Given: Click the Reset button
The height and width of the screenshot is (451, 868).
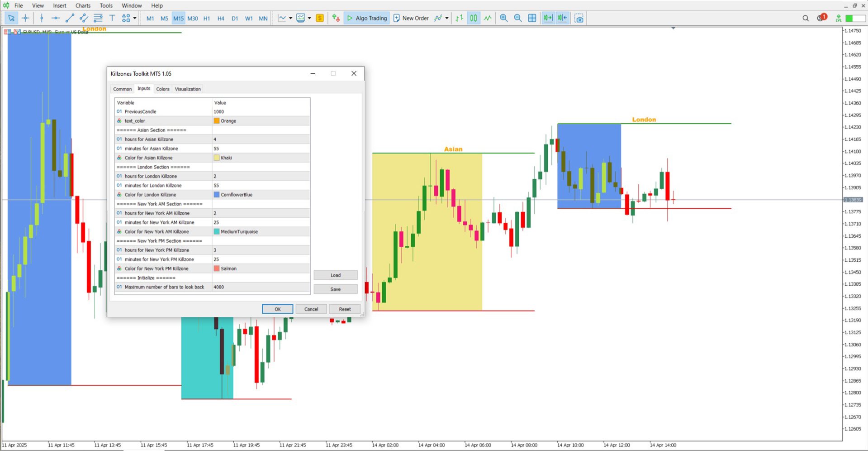Looking at the screenshot, I should [x=345, y=309].
